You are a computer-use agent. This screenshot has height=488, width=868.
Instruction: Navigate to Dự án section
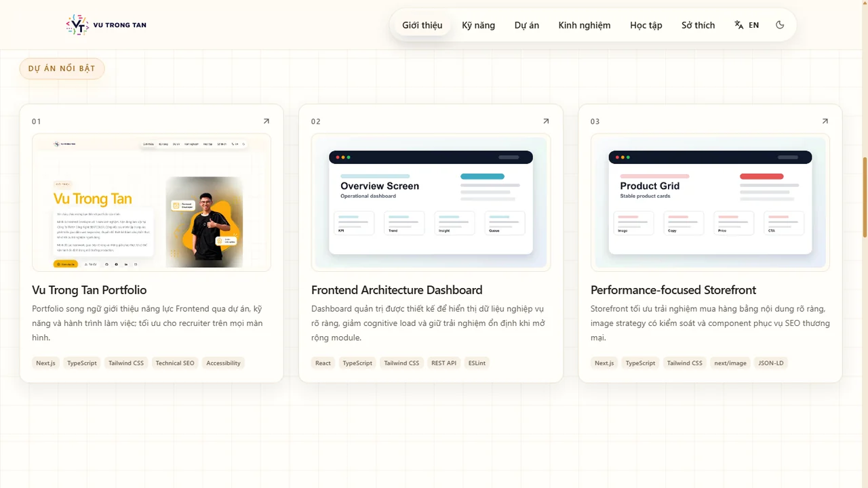527,25
